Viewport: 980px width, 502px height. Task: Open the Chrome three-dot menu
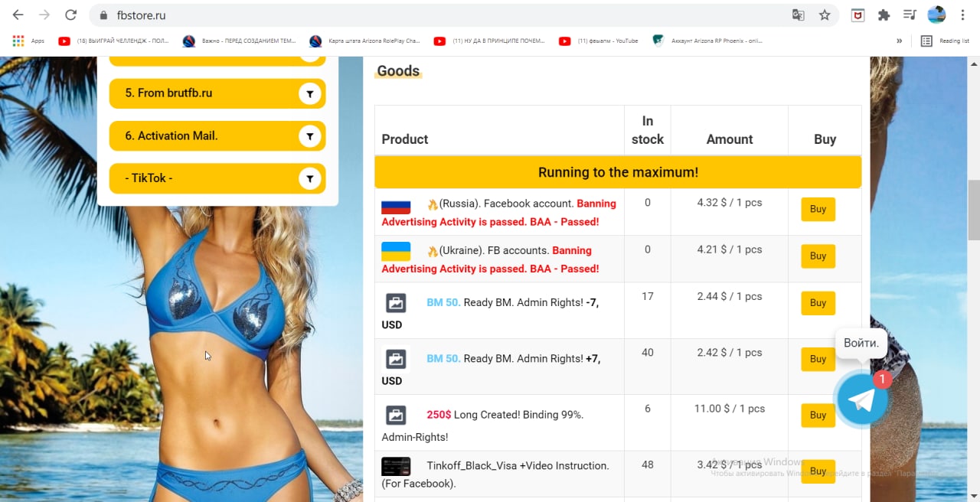[x=962, y=15]
